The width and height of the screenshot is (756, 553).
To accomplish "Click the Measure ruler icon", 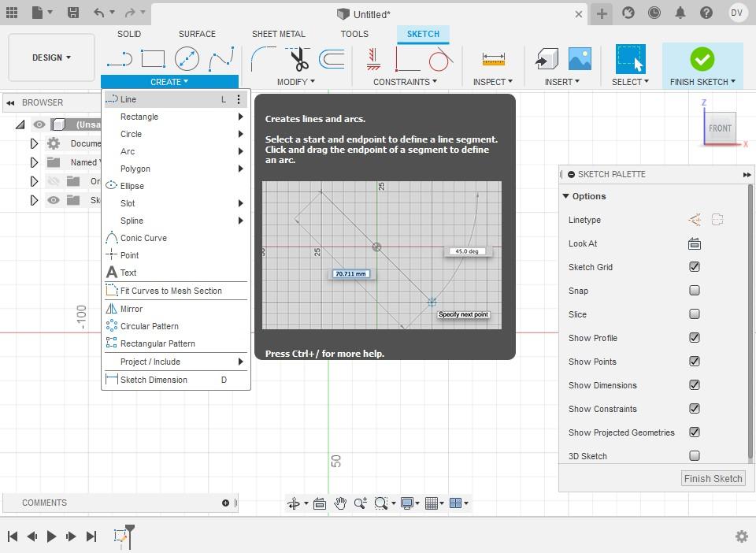I will pyautogui.click(x=493, y=59).
